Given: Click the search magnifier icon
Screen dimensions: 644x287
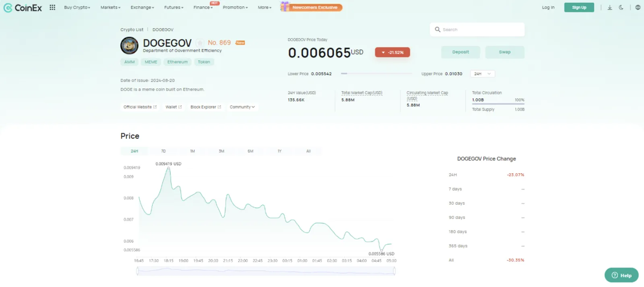Looking at the screenshot, I should tap(438, 29).
